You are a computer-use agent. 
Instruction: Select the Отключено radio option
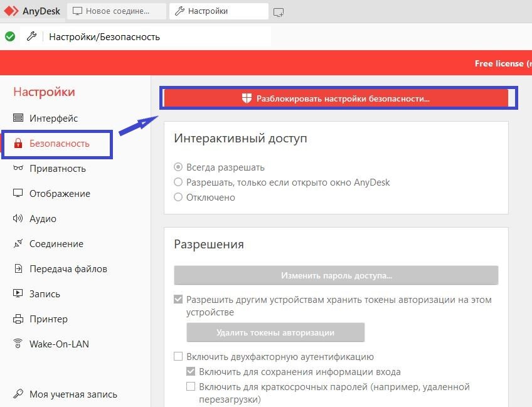[x=178, y=197]
